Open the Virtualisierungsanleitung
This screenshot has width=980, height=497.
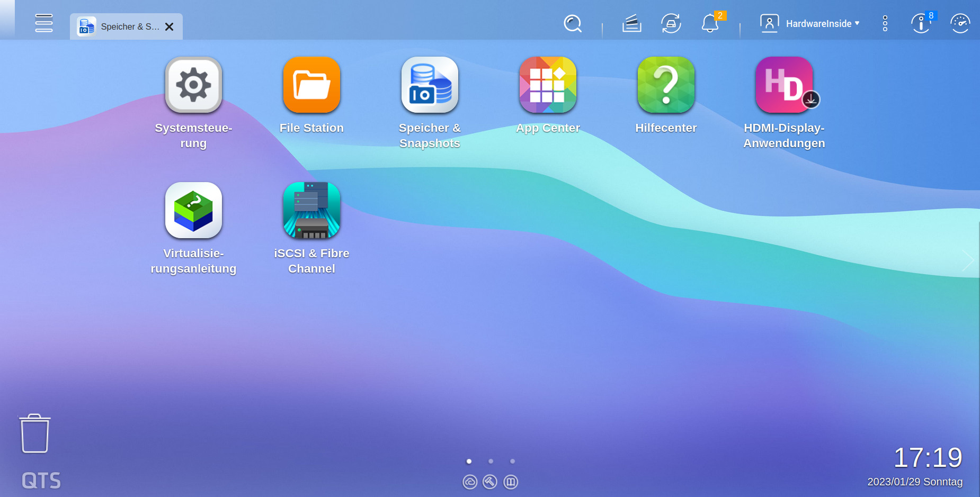193,210
